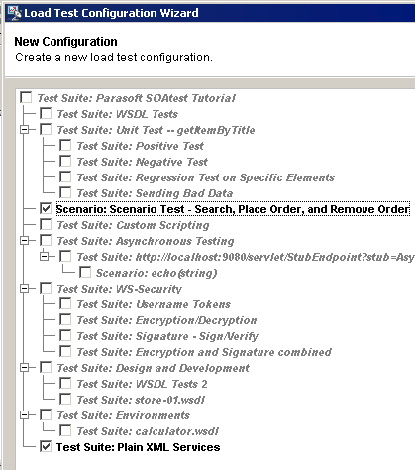Tick the calculator.wsdl checkbox
Viewport: 415px width, 470px height.
(x=65, y=430)
